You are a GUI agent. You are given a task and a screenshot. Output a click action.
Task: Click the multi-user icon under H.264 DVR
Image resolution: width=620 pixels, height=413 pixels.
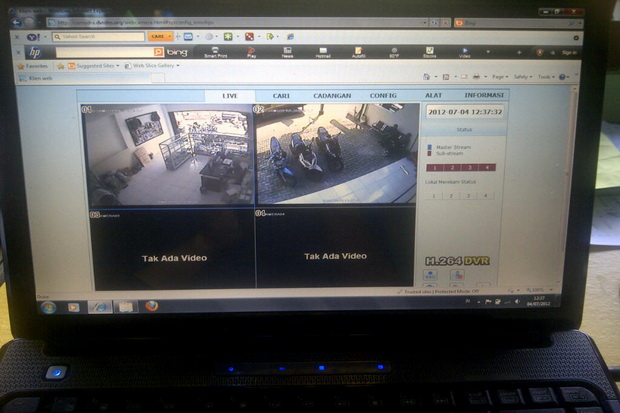point(430,275)
